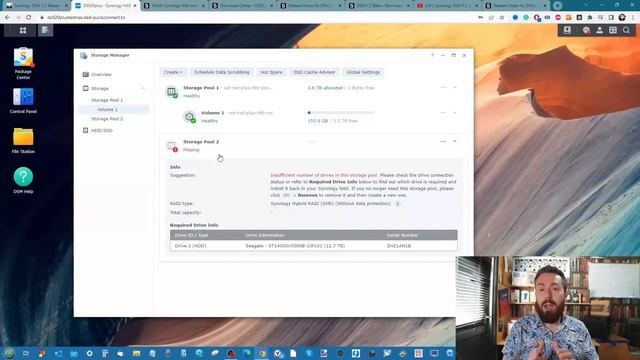The width and height of the screenshot is (640, 360).
Task: Open Settings gear on Windows taskbar
Action: pyautogui.click(x=89, y=353)
